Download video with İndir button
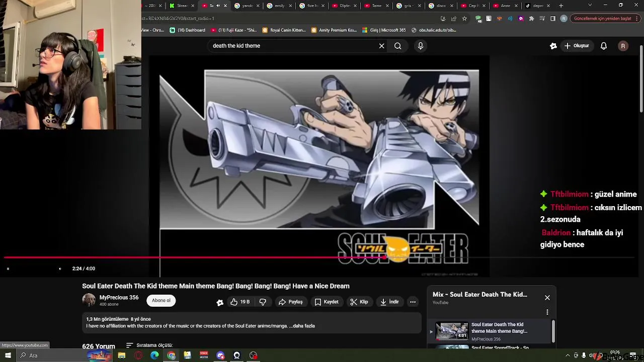The width and height of the screenshot is (644, 362). (389, 302)
